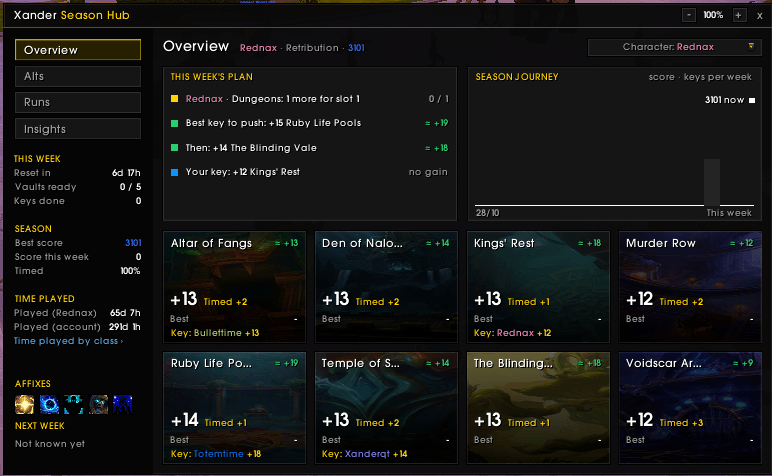Screen dimensions: 772x476
Task: Select 'Dungeons: 1 more for slot 1' row
Action: [x=310, y=99]
